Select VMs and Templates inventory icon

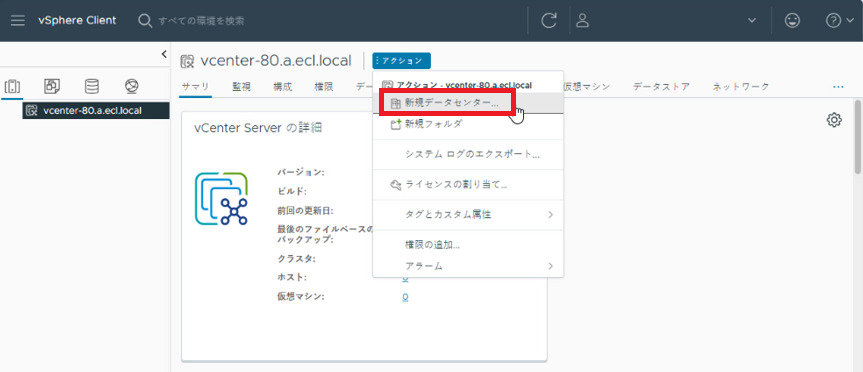tap(52, 86)
